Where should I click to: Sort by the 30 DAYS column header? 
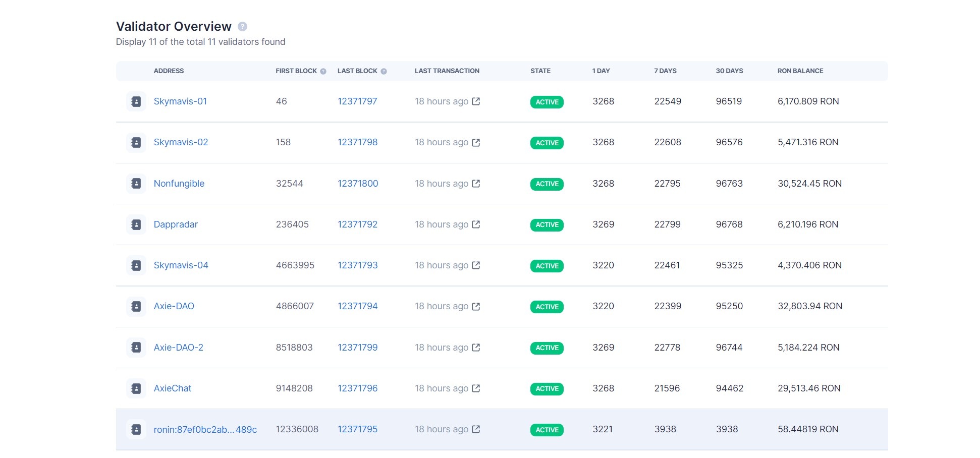[730, 71]
